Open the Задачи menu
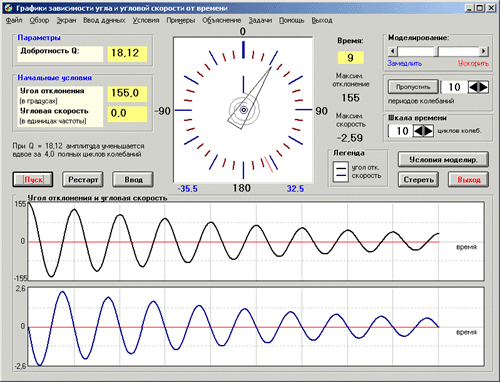This screenshot has width=500, height=382. (x=260, y=20)
